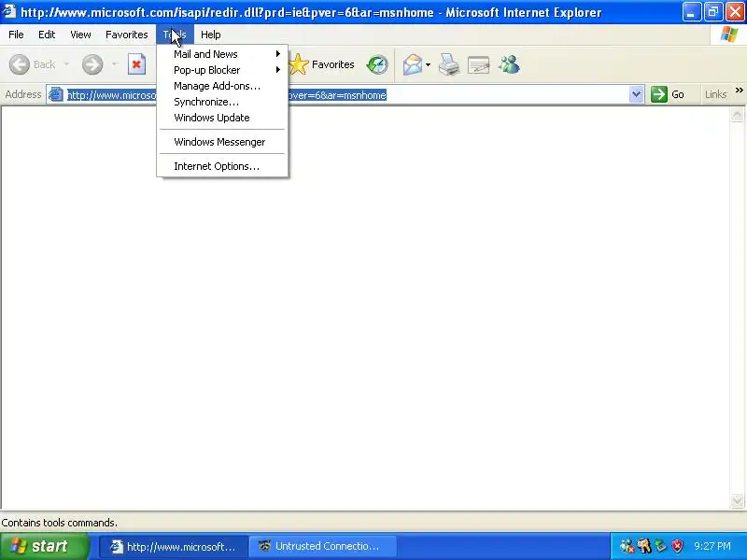Open the Edit menu
Screen dimensions: 747x560
tap(47, 35)
